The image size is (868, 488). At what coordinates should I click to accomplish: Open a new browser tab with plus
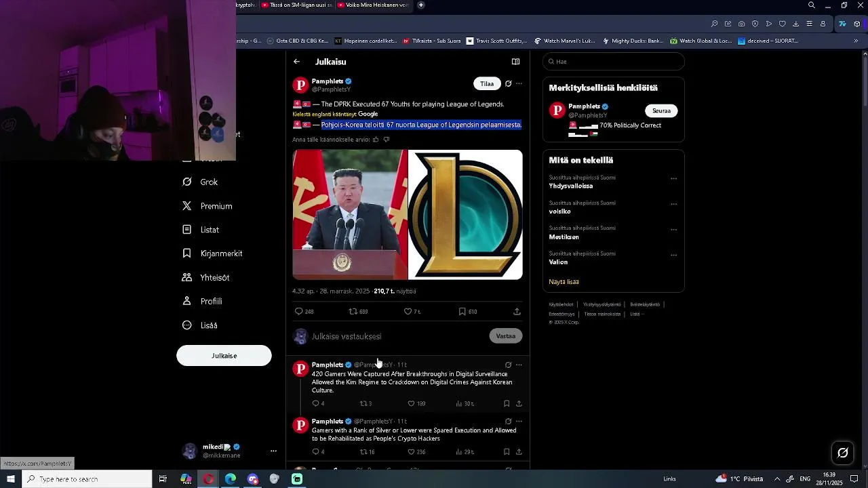coord(421,5)
